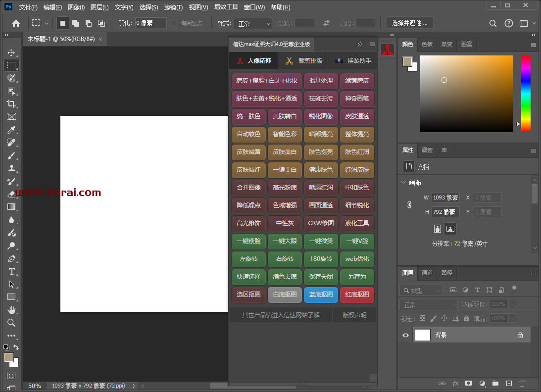Screen dimensions: 541x392
Task: Select the Spot Healing Brush tool
Action: click(x=11, y=143)
